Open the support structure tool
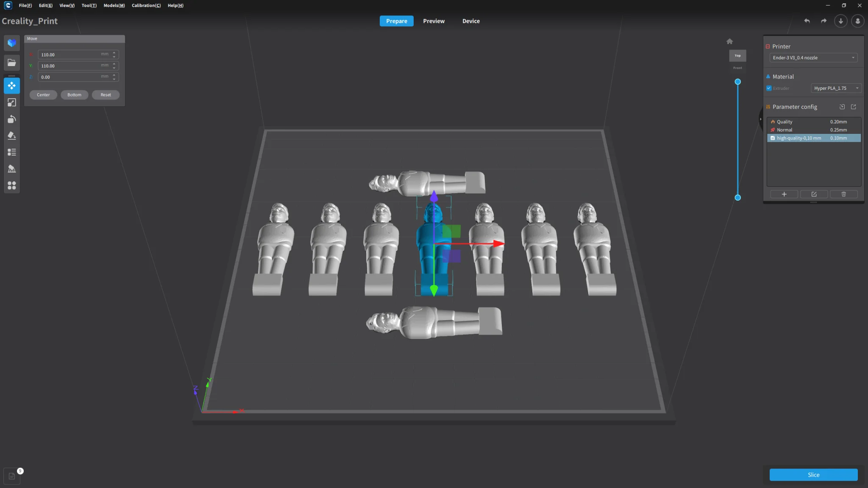This screenshot has width=868, height=488. 11,169
